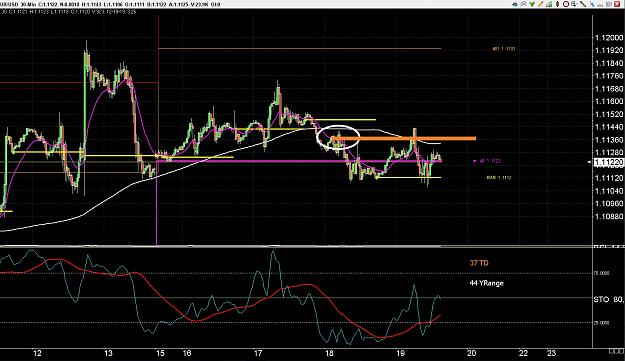Click date label 20 on time axis
The height and width of the screenshot is (361, 625).
click(x=472, y=353)
